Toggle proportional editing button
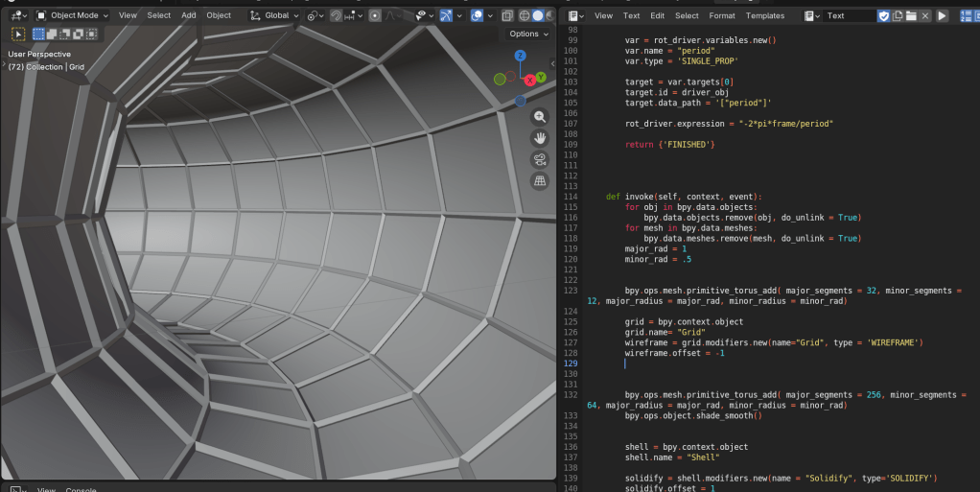Screen dimensions: 980x492 pyautogui.click(x=374, y=15)
